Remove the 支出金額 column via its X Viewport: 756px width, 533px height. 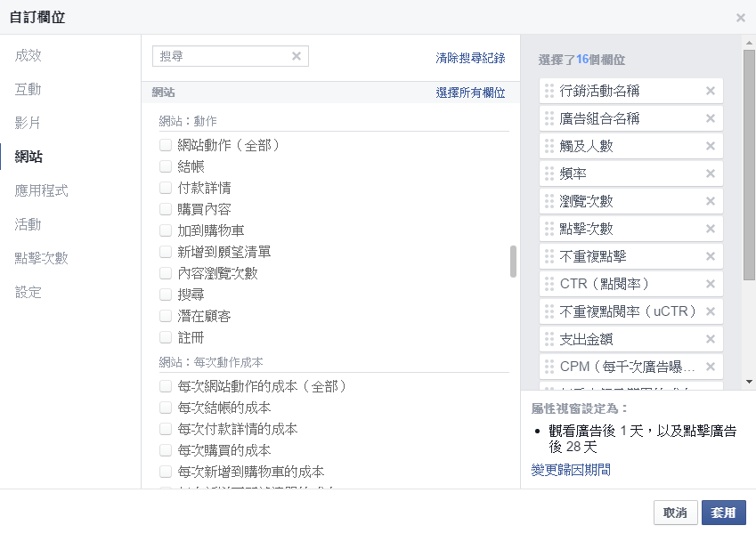click(x=710, y=339)
